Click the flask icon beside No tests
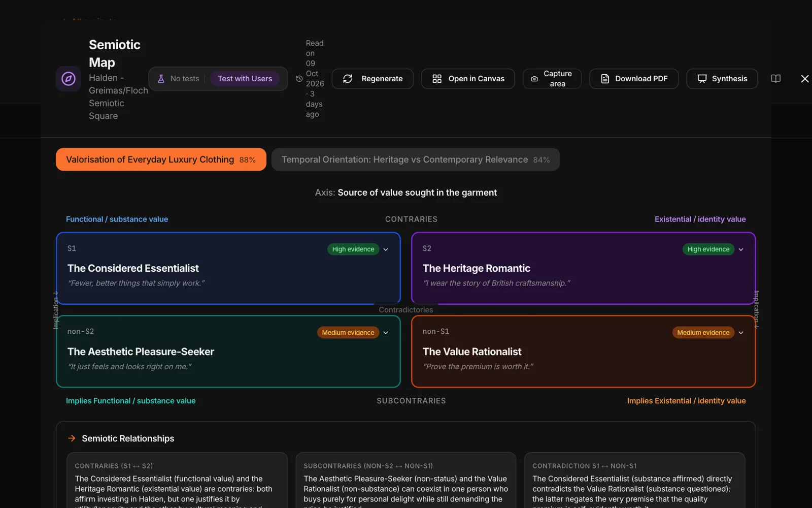 coord(161,79)
